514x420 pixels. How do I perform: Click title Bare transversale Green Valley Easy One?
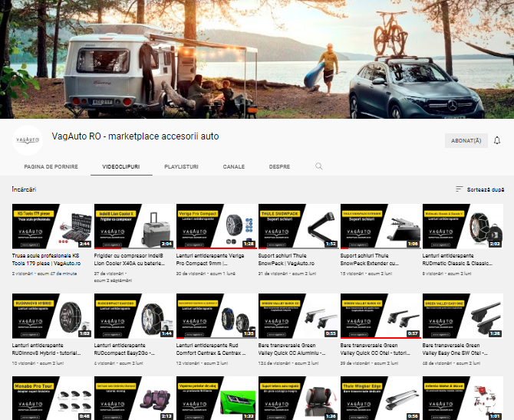[455, 349]
